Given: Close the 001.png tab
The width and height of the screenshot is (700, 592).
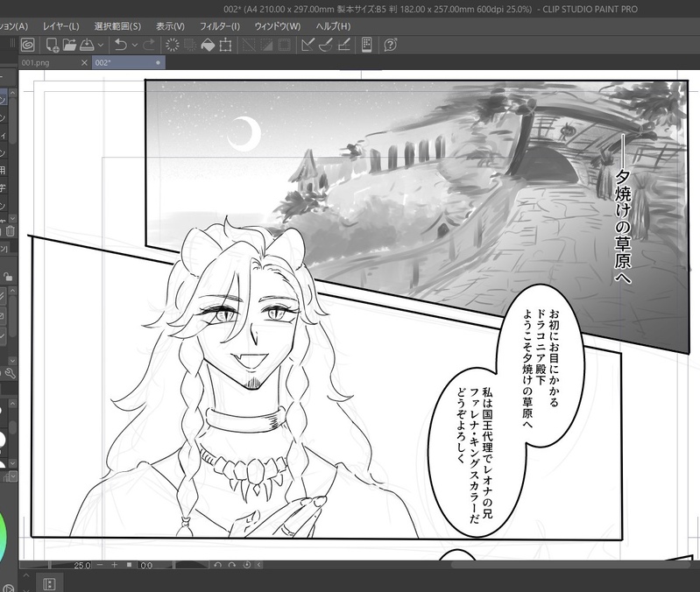Looking at the screenshot, I should [84, 63].
